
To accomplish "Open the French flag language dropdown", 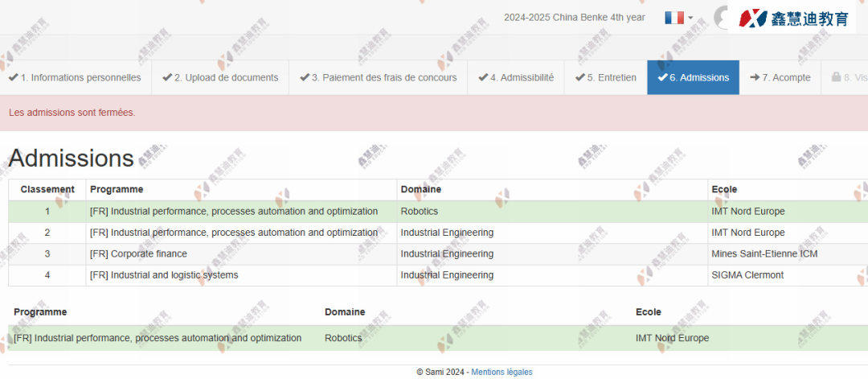I will click(x=678, y=18).
